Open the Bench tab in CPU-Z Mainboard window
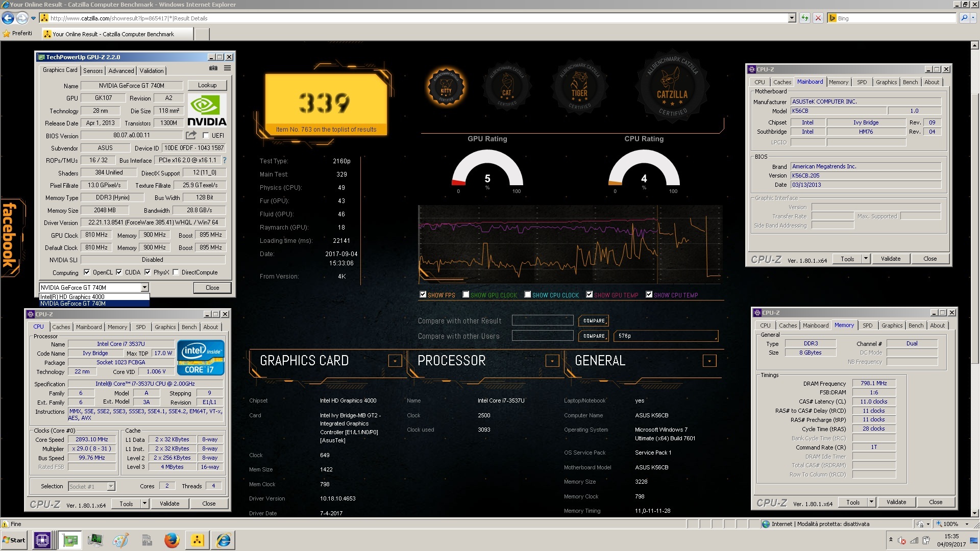 910,82
